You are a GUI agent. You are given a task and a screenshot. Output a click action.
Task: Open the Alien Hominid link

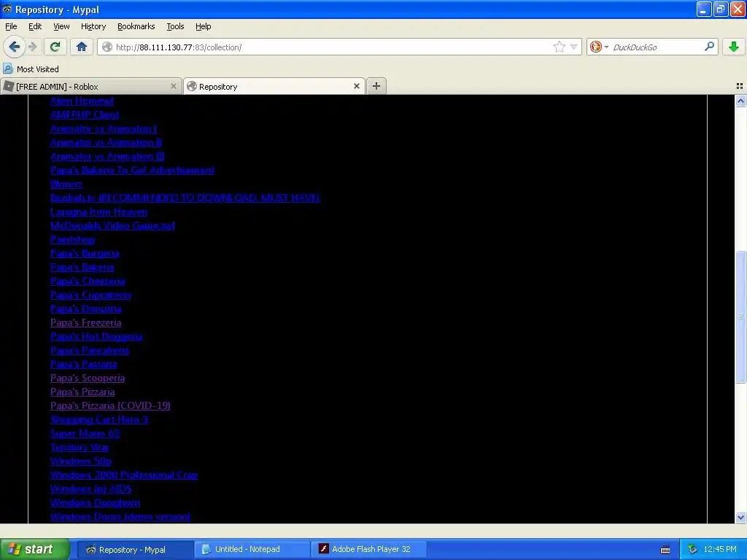coord(82,101)
